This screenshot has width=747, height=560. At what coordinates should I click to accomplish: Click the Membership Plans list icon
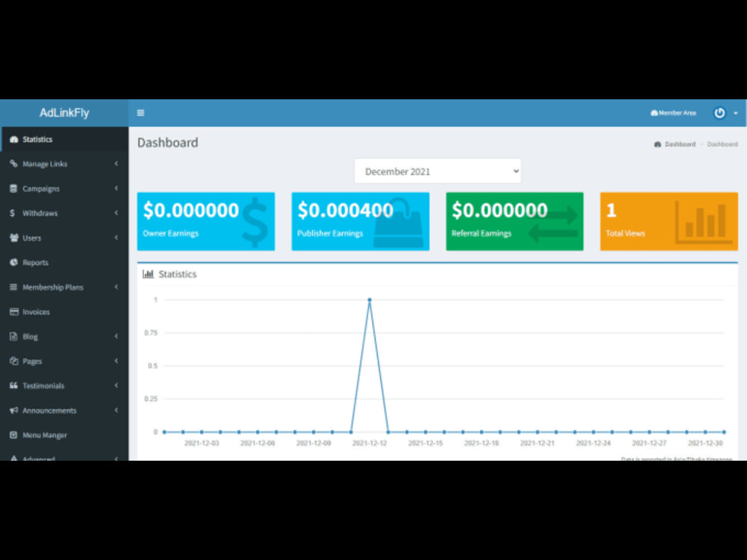(13, 287)
